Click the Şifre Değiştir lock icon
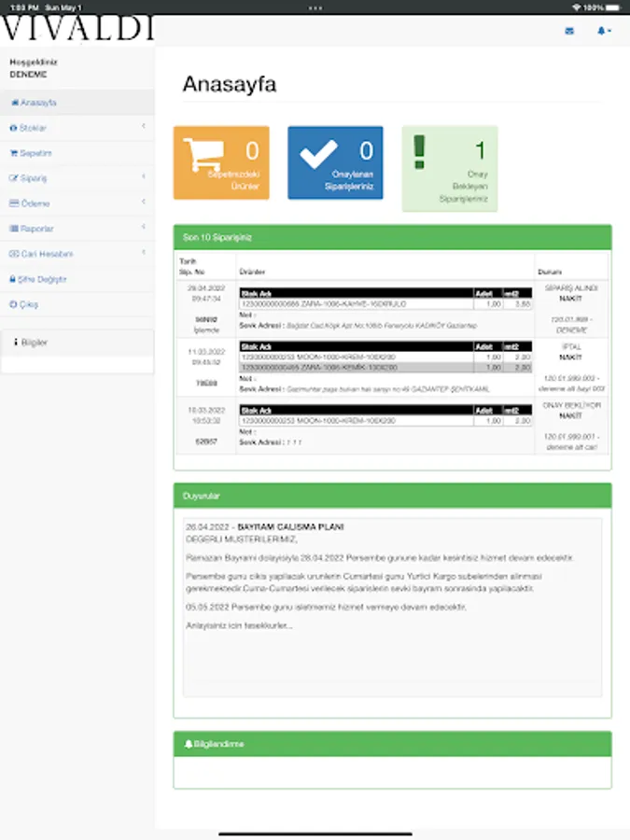Image resolution: width=630 pixels, height=840 pixels. tap(13, 279)
